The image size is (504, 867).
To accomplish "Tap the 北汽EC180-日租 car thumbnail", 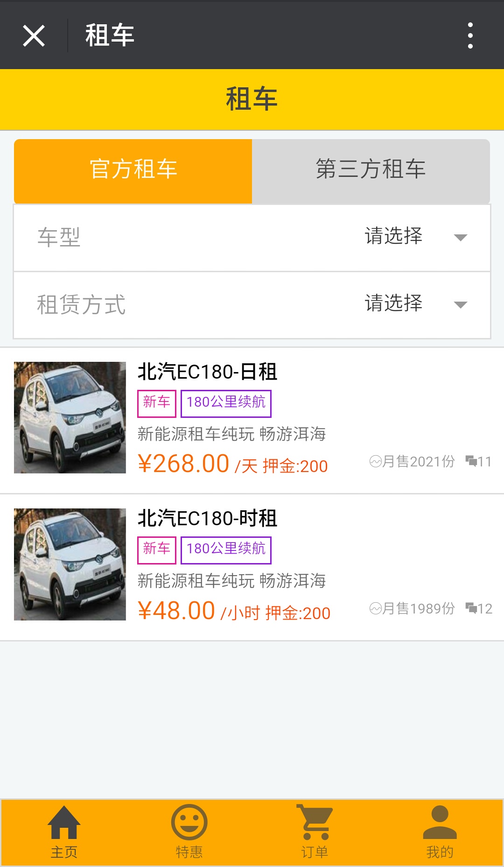I will point(70,417).
